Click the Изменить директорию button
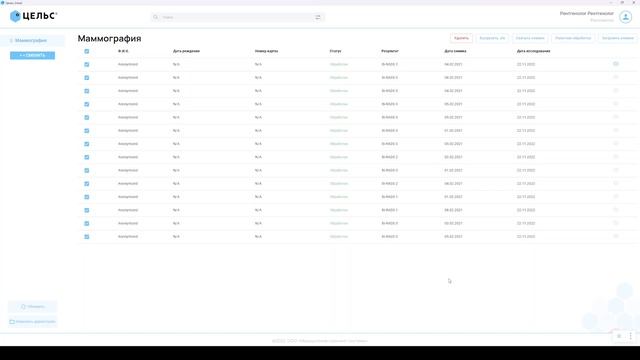Image resolution: width=640 pixels, height=360 pixels. click(33, 322)
